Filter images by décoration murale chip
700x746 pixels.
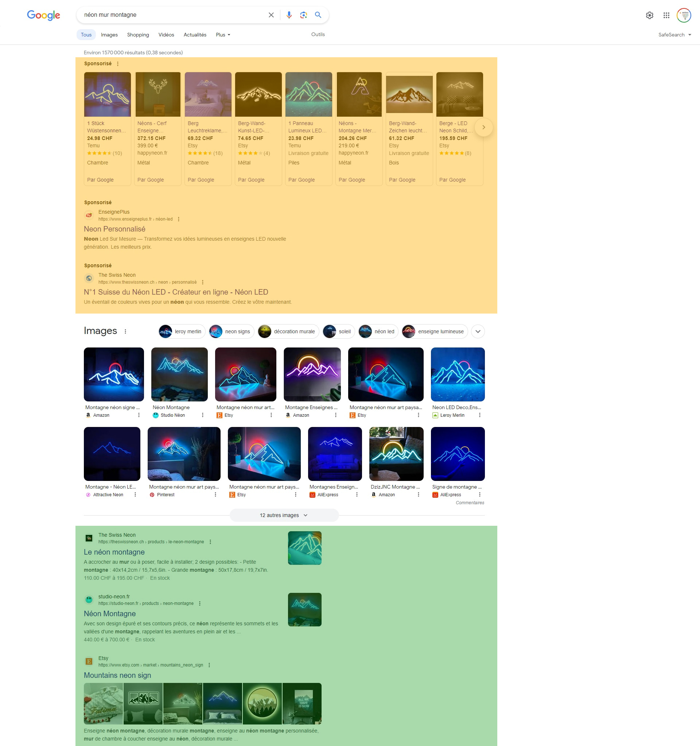pos(288,331)
